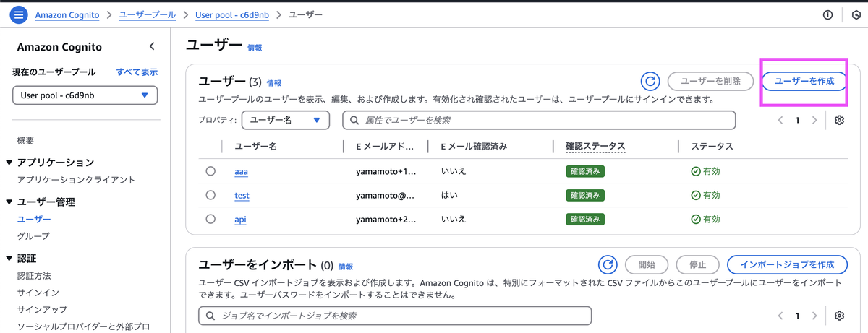Focus the ジョブ名でインポートジョブを検索 field
The image size is (868, 333).
pyautogui.click(x=395, y=316)
